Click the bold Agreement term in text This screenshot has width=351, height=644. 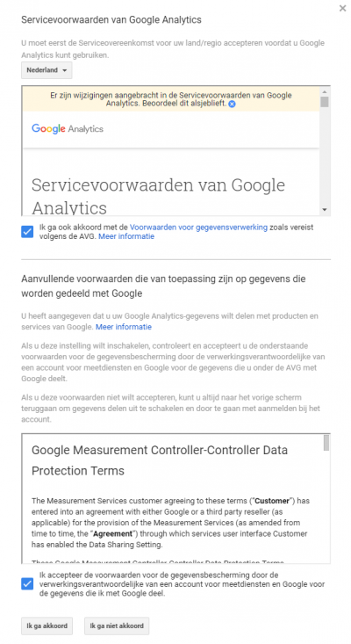tap(113, 533)
